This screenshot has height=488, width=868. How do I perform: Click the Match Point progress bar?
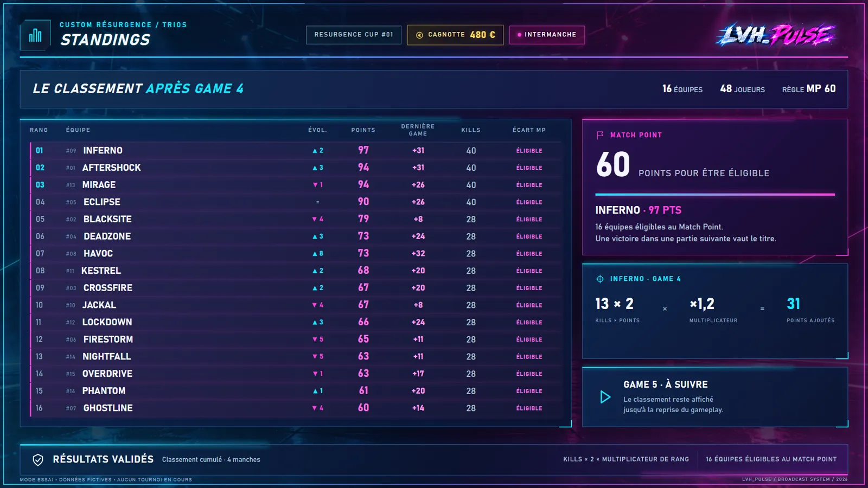[715, 194]
